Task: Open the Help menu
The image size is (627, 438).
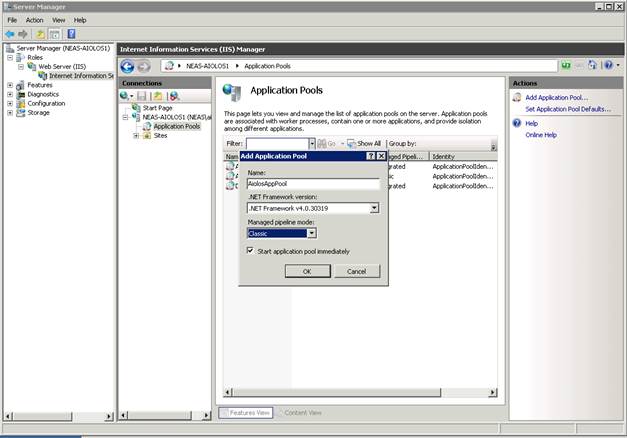Action: (80, 20)
